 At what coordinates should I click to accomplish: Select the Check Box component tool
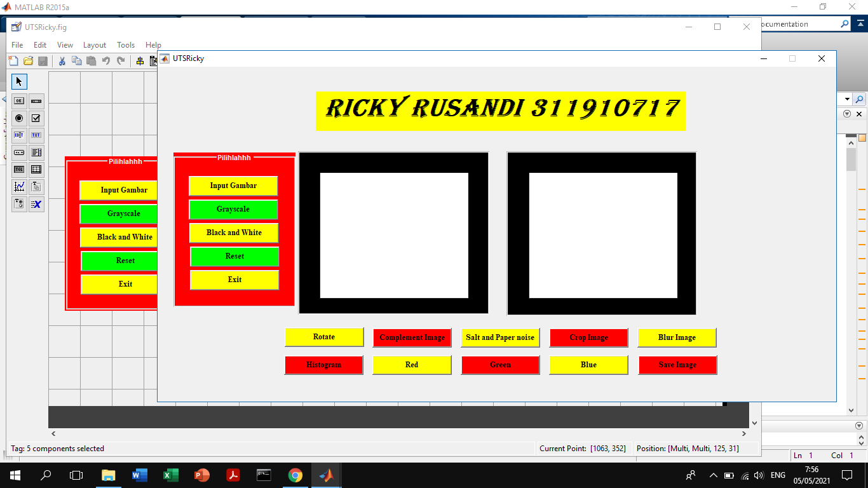36,118
